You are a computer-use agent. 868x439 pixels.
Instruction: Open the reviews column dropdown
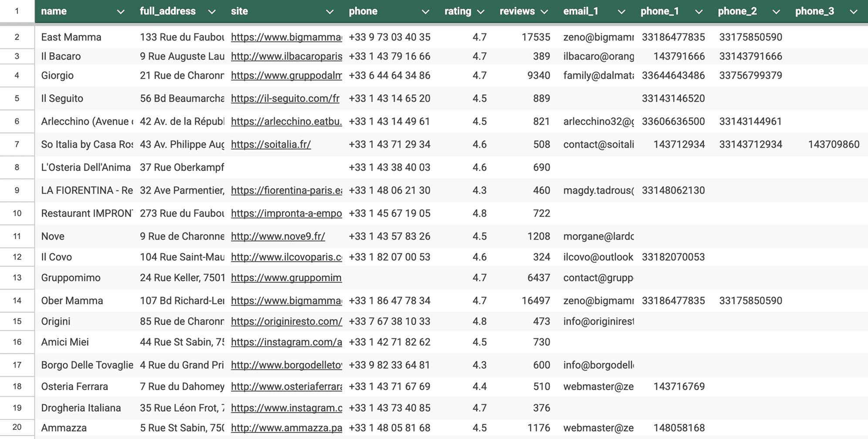point(544,11)
